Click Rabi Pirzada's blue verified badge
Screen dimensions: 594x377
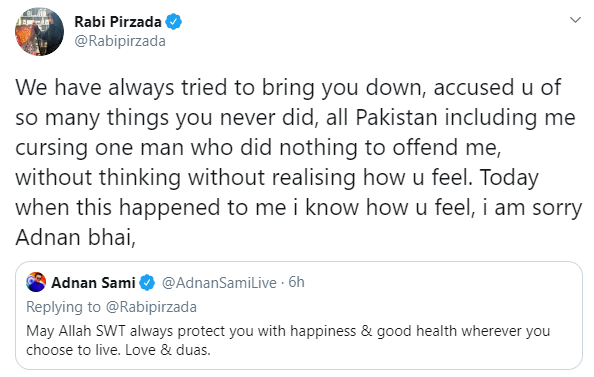pos(174,22)
